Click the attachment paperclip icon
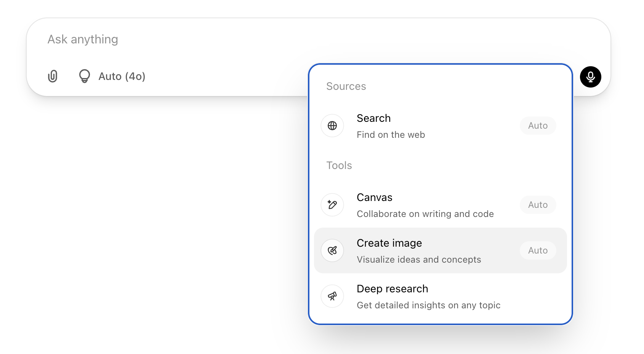 pos(53,76)
